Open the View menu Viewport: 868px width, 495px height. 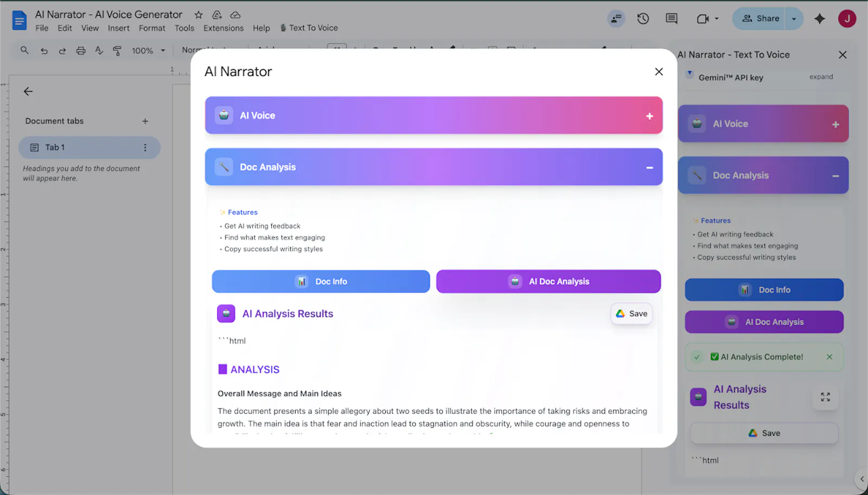[x=90, y=28]
